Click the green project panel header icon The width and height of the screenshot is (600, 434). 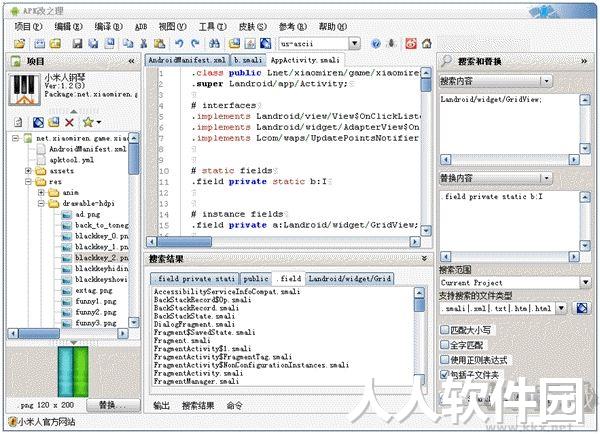point(16,61)
